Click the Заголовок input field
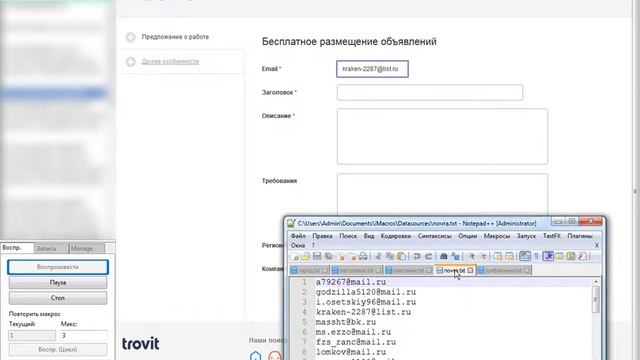Image resolution: width=640 pixels, height=360 pixels. (430, 93)
